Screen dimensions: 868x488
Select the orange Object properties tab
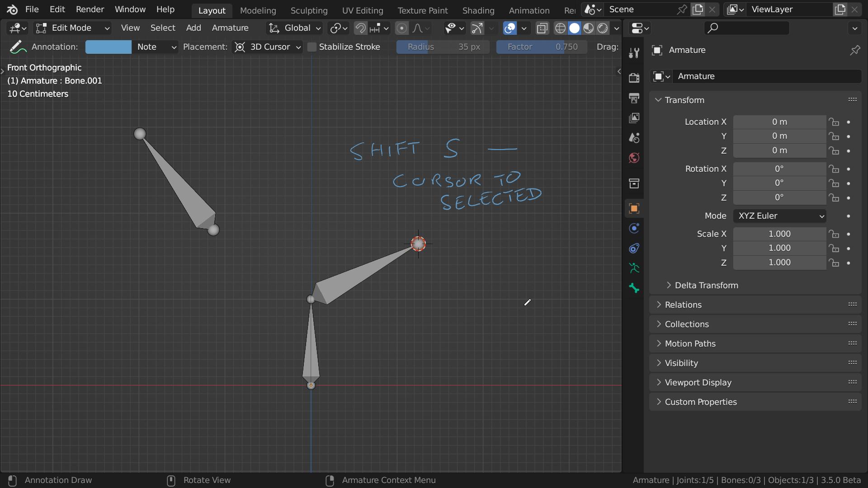coord(634,208)
